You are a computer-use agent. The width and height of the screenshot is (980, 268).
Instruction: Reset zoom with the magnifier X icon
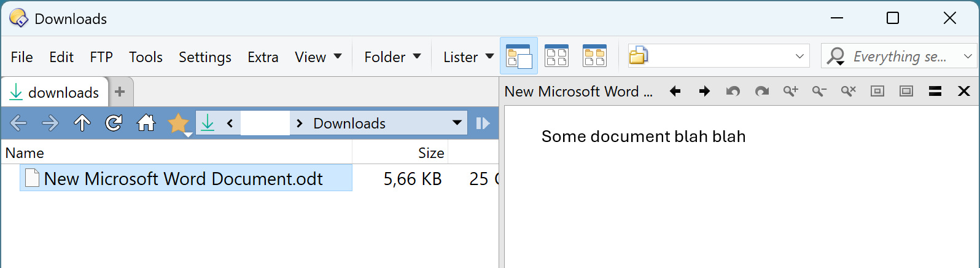point(848,92)
